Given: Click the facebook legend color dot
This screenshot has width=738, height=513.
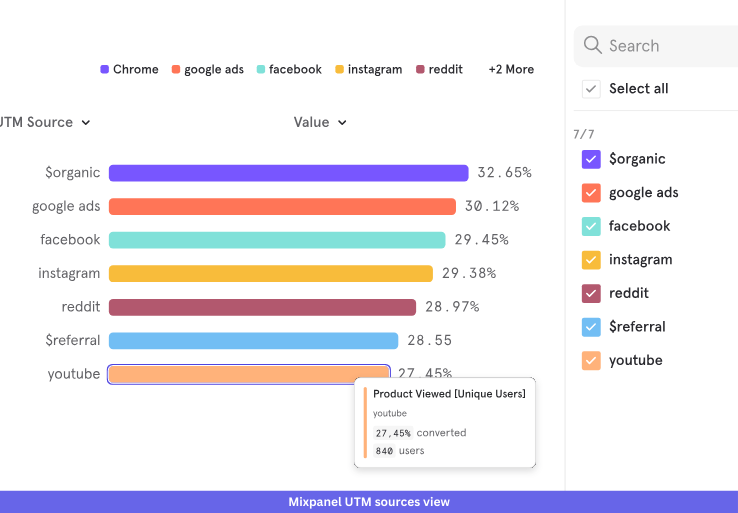Looking at the screenshot, I should [261, 70].
